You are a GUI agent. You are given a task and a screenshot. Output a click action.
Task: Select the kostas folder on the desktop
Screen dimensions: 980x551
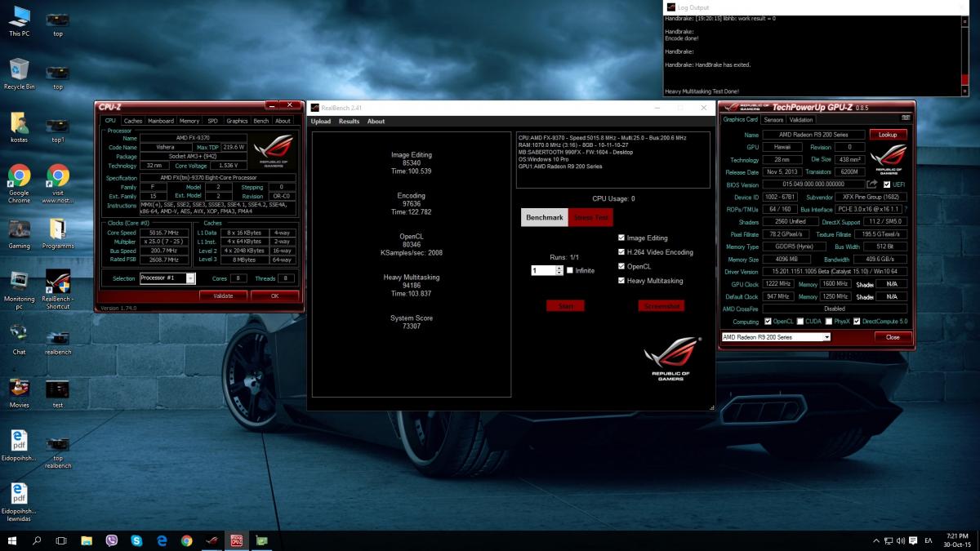pyautogui.click(x=20, y=127)
